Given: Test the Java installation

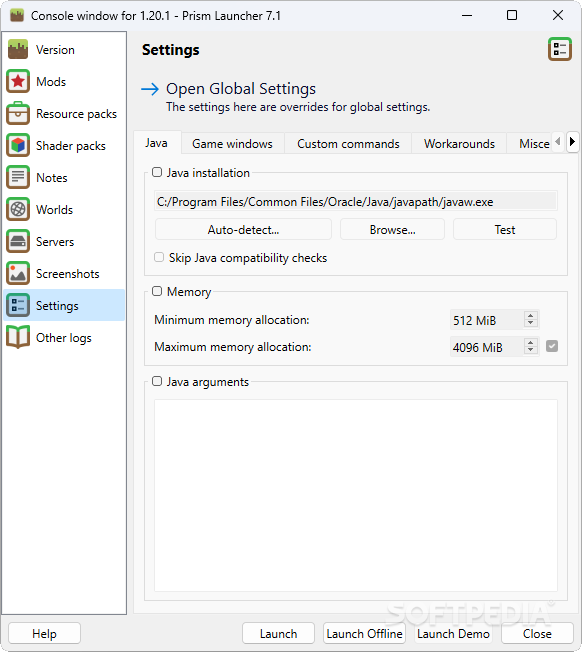Looking at the screenshot, I should 505,229.
